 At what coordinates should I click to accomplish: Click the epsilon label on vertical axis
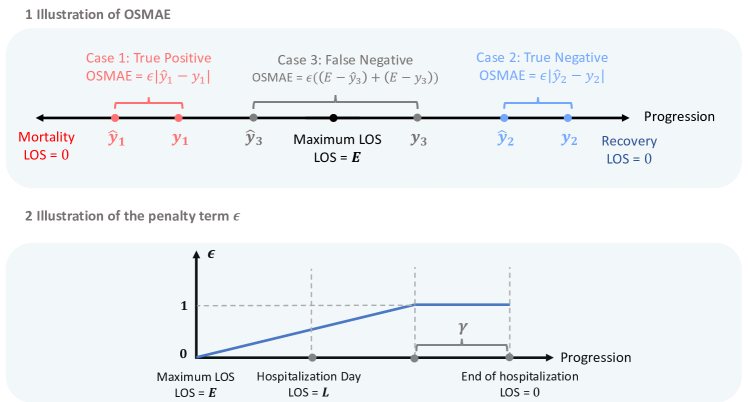(x=211, y=256)
